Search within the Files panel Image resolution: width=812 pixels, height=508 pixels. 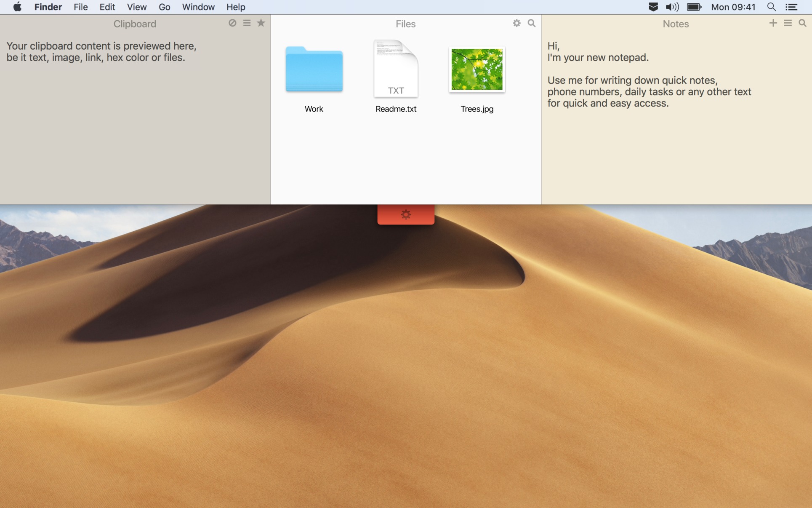(531, 23)
